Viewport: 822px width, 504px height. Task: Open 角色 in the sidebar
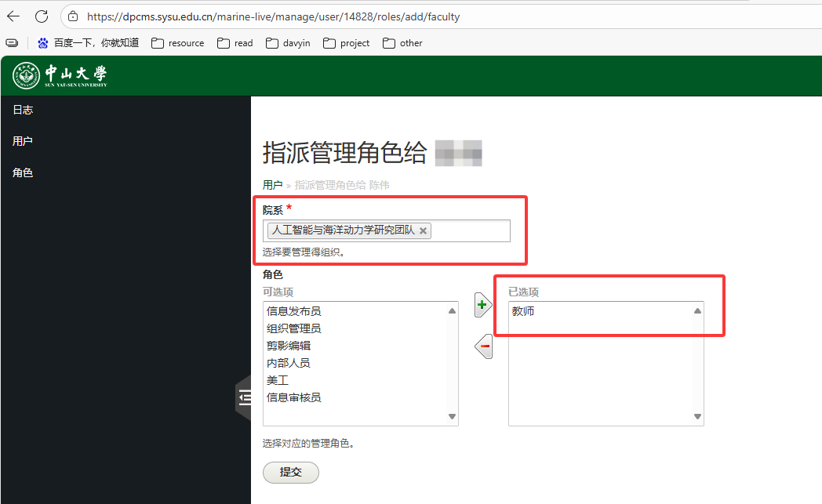tap(23, 172)
